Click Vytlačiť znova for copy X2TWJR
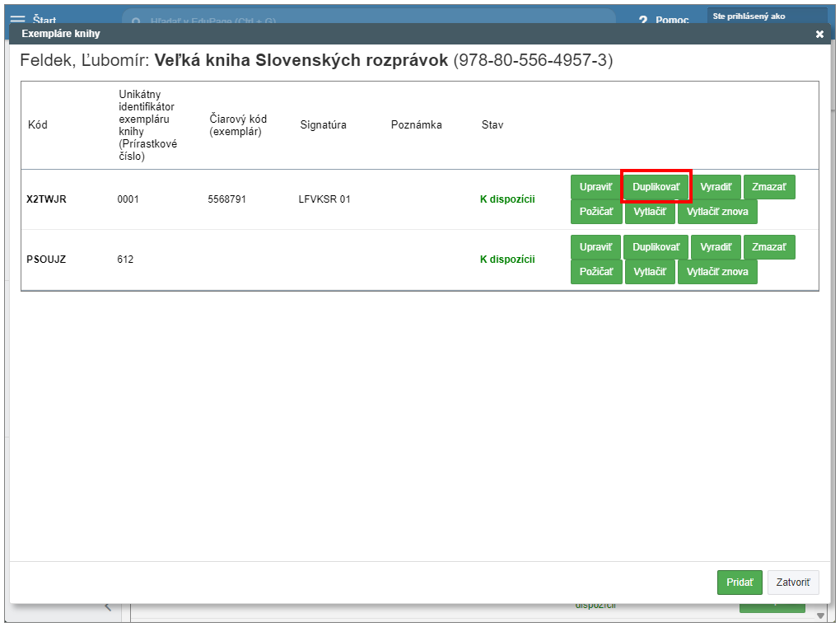 tap(716, 212)
